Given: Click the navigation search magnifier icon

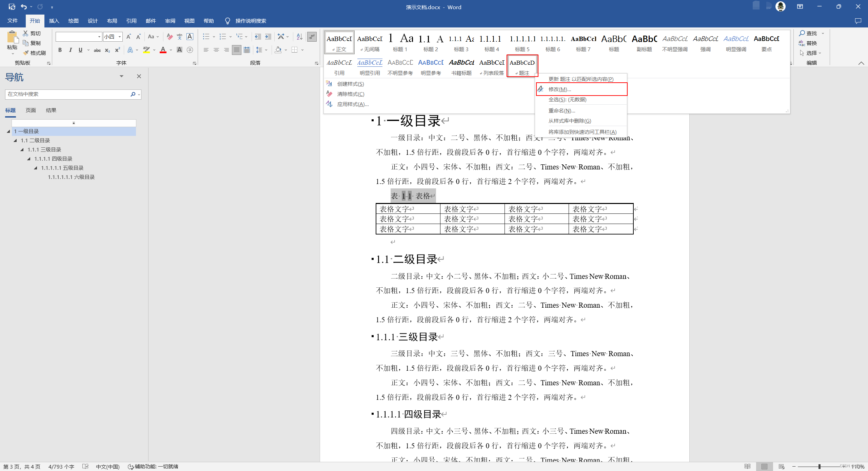Looking at the screenshot, I should pyautogui.click(x=133, y=94).
